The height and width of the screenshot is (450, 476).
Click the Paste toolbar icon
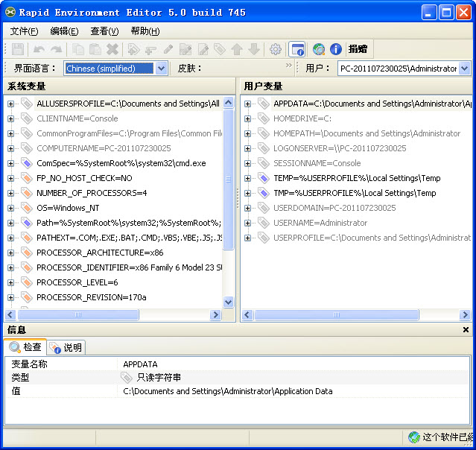[95, 49]
